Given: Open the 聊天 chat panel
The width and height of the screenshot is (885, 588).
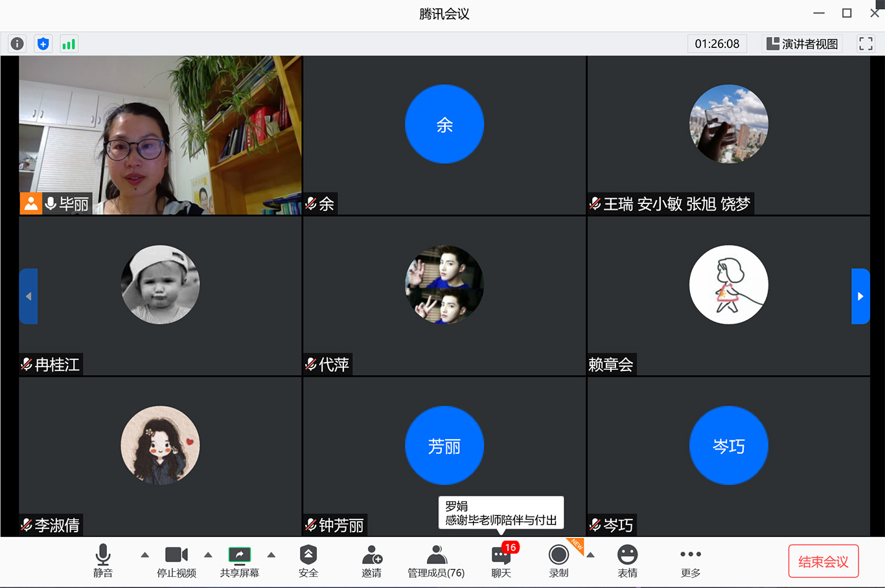Looking at the screenshot, I should click(501, 561).
